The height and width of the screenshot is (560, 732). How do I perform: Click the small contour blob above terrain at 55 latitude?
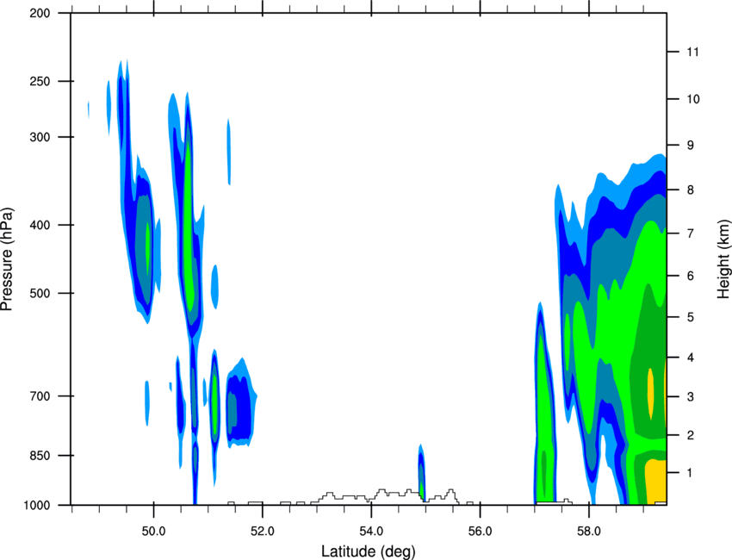pos(421,473)
